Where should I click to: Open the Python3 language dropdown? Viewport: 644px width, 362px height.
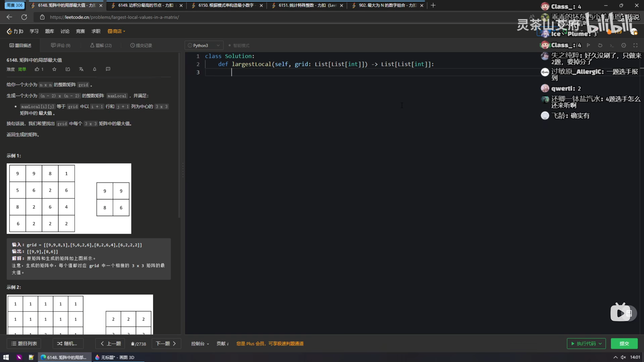point(204,45)
